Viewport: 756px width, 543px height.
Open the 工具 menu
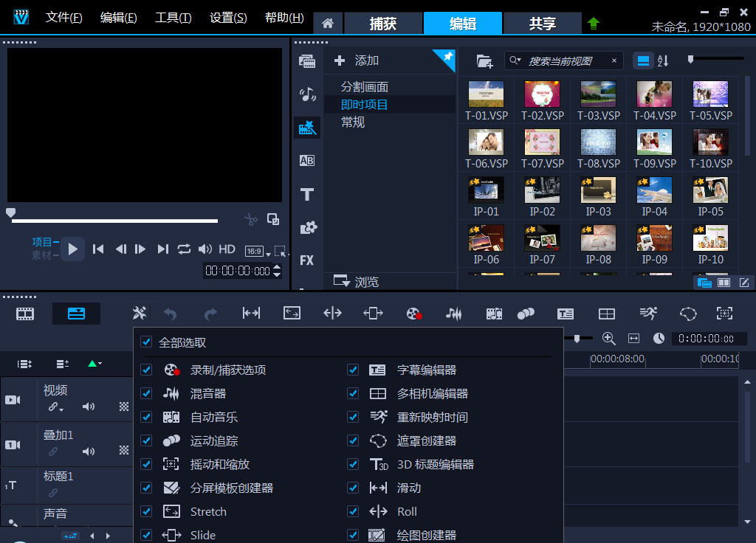point(173,18)
